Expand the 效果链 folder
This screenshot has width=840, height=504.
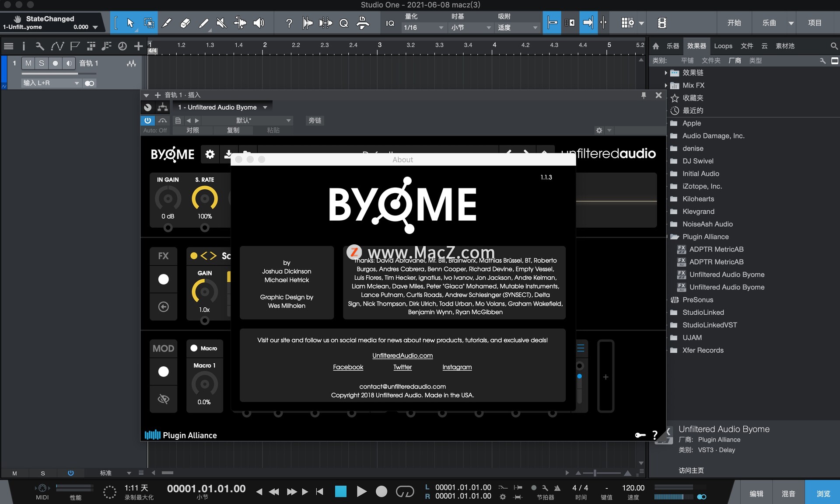coord(666,73)
